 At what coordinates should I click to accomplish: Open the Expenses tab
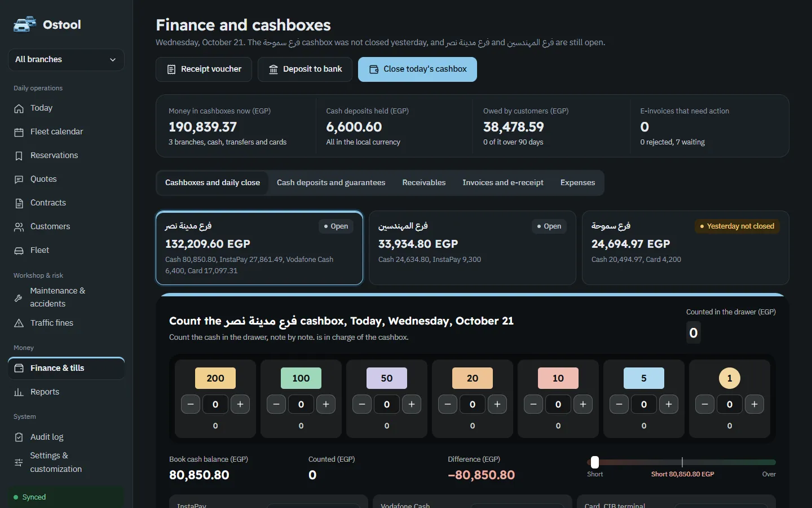tap(577, 183)
